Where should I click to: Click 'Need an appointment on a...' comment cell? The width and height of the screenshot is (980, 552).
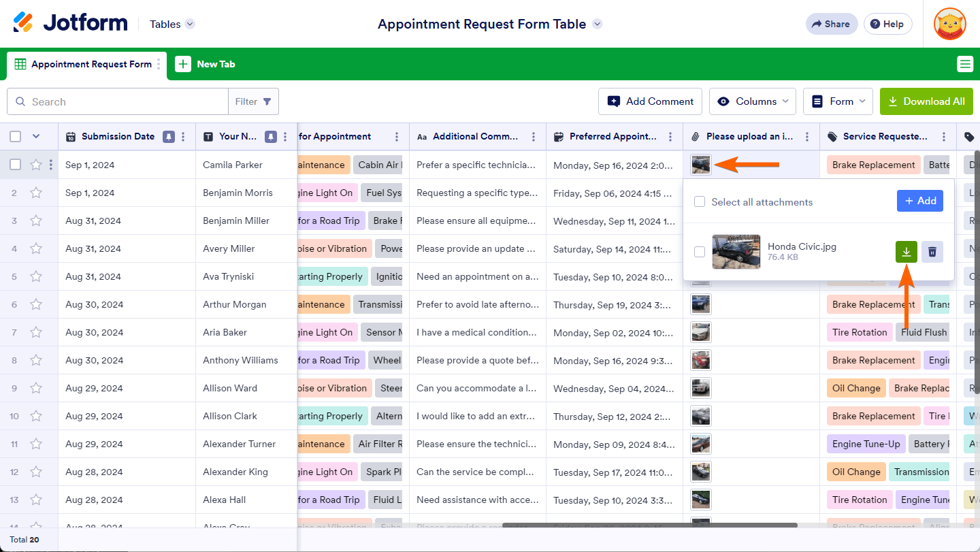click(x=478, y=276)
